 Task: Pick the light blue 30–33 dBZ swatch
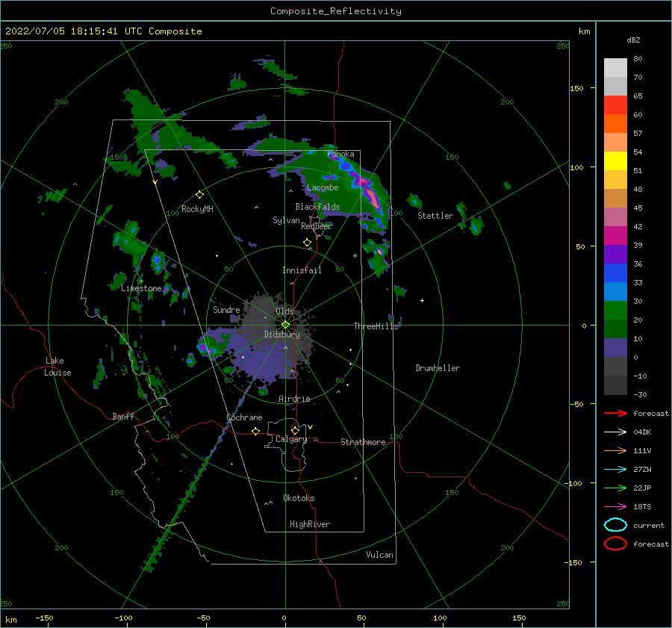pyautogui.click(x=615, y=291)
